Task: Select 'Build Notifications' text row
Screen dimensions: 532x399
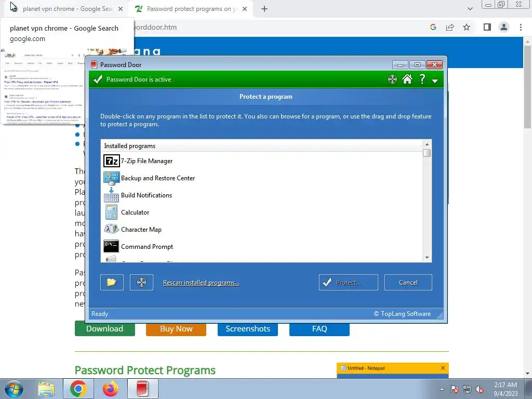Action: tap(147, 195)
